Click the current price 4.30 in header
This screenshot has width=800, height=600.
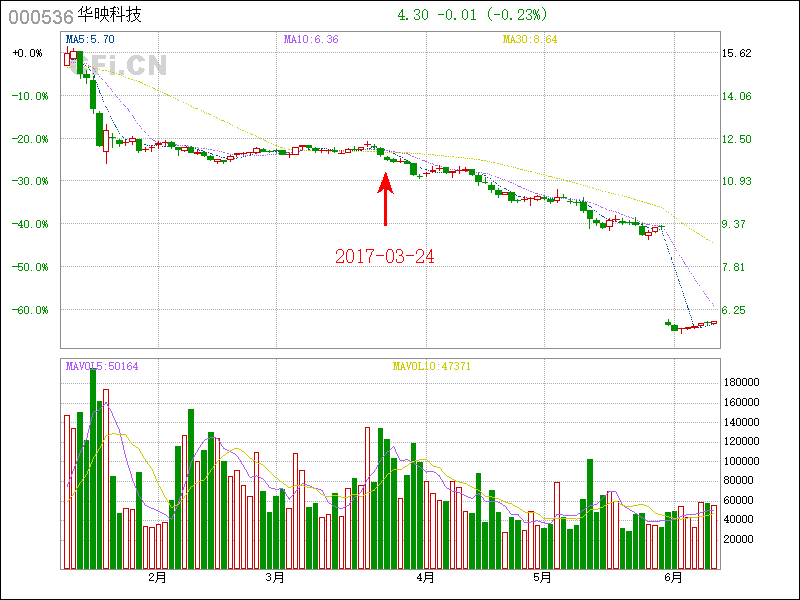pyautogui.click(x=413, y=15)
